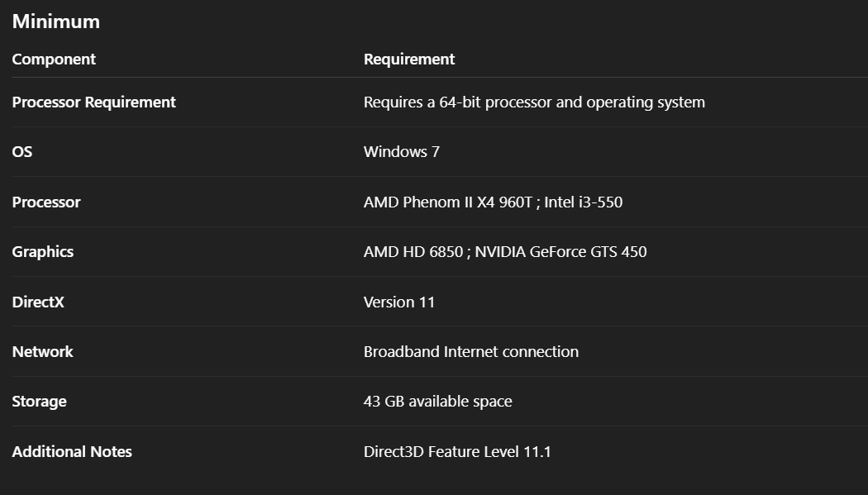Screen dimensions: 868x495
Task: Click the Broadband Internet connection text
Action: (x=470, y=352)
